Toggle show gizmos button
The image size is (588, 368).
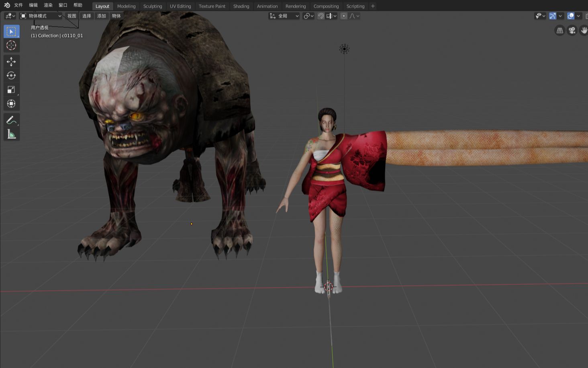(x=553, y=16)
